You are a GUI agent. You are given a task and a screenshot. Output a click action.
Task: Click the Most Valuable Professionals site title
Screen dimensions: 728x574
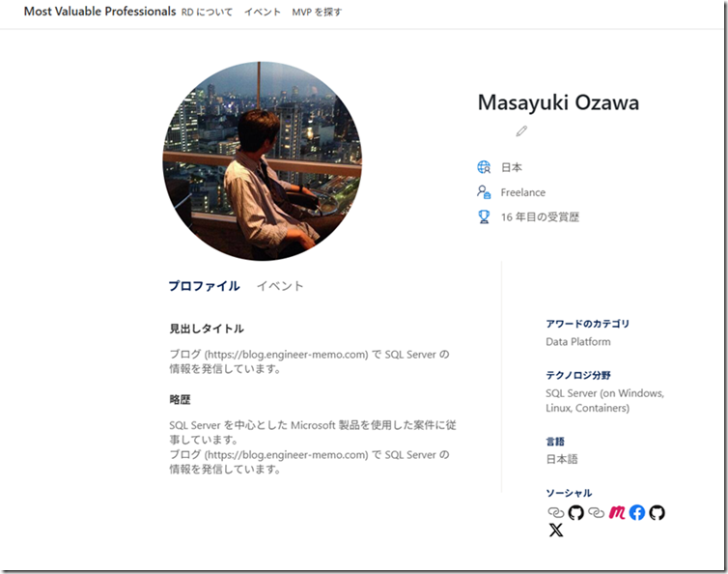pyautogui.click(x=99, y=12)
